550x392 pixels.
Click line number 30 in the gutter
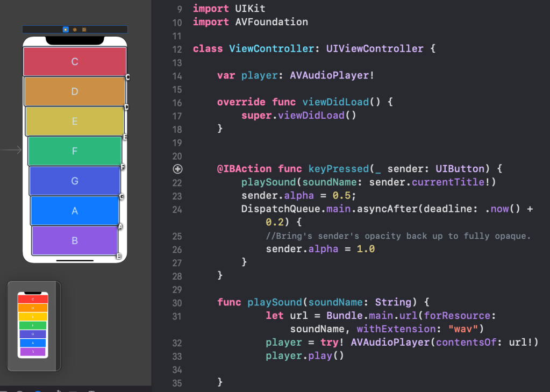[177, 302]
